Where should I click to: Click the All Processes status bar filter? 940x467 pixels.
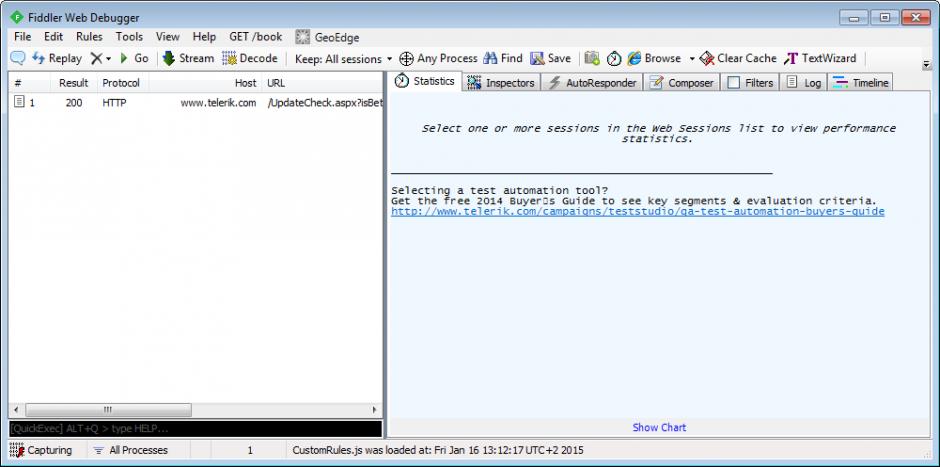click(x=131, y=450)
